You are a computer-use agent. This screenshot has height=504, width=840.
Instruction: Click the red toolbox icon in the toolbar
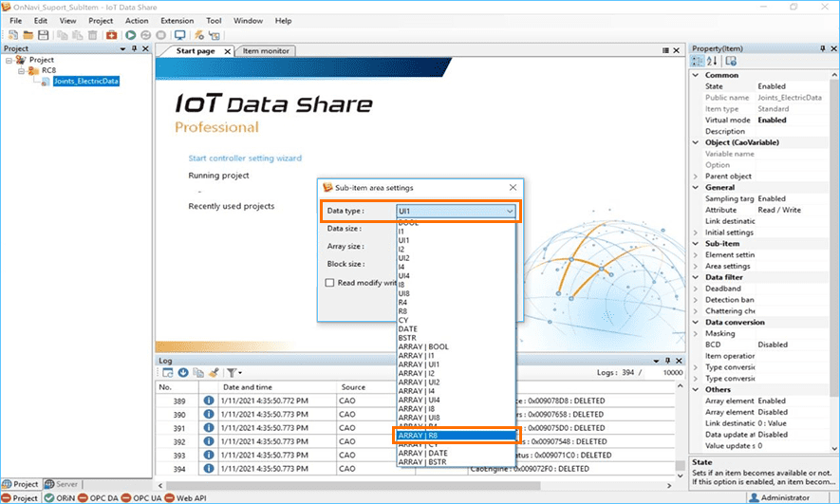pos(111,35)
